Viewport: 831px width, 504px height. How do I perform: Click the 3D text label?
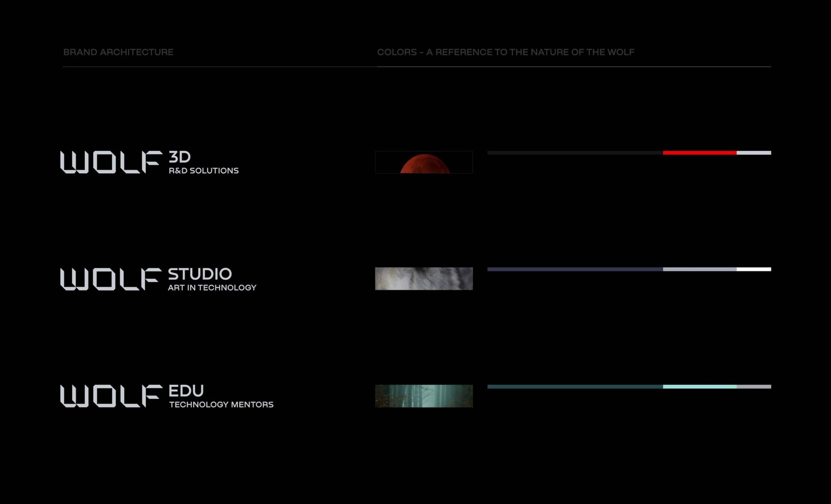pos(179,157)
